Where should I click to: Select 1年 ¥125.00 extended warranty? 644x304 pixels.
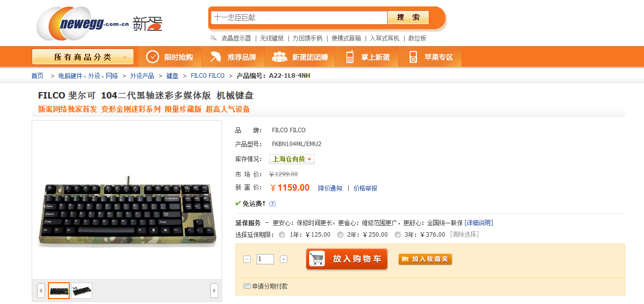tap(282, 235)
